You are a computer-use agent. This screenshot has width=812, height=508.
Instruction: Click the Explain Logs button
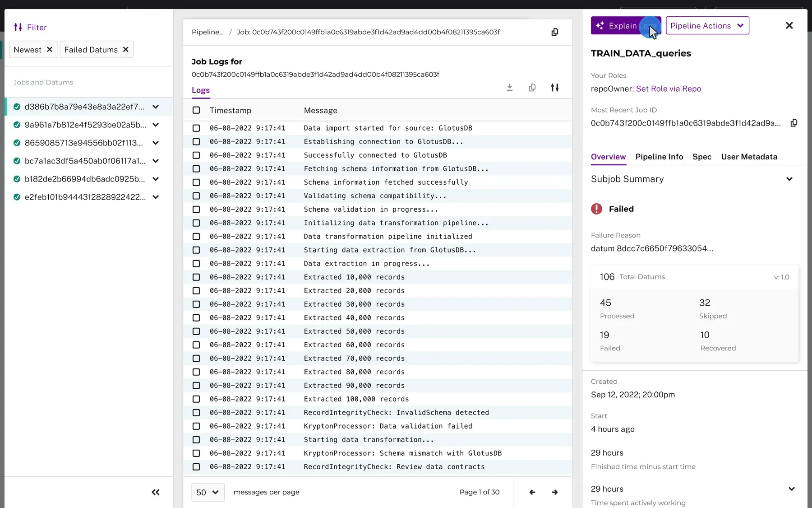tap(626, 26)
